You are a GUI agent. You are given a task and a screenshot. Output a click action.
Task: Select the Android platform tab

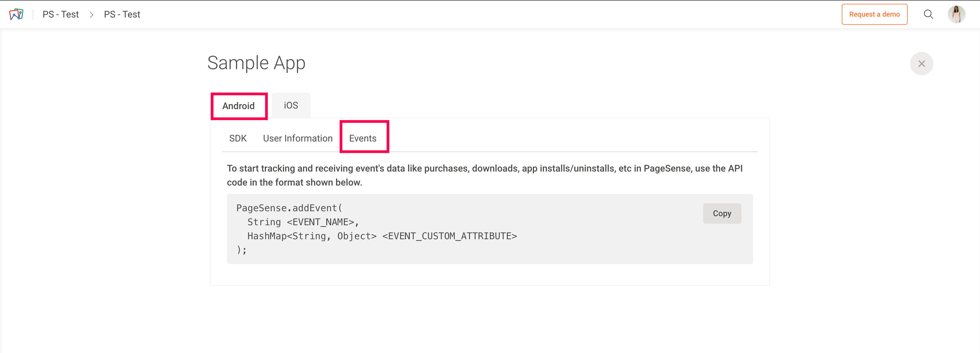pos(239,106)
